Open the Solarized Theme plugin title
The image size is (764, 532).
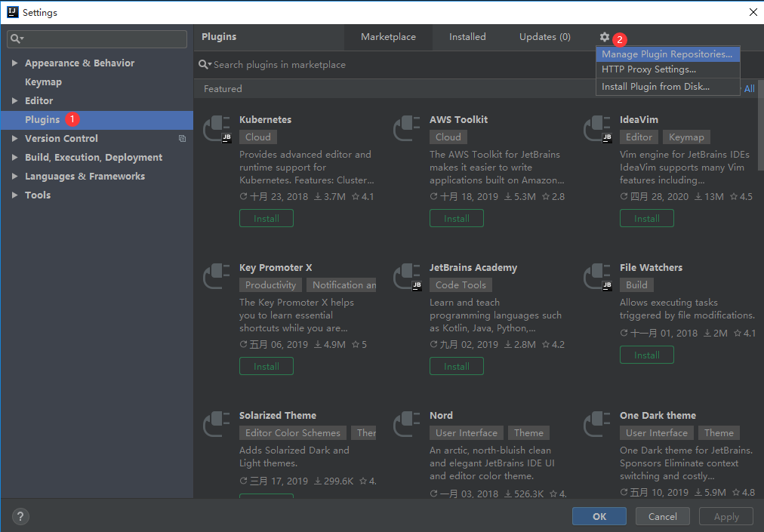pyautogui.click(x=278, y=416)
